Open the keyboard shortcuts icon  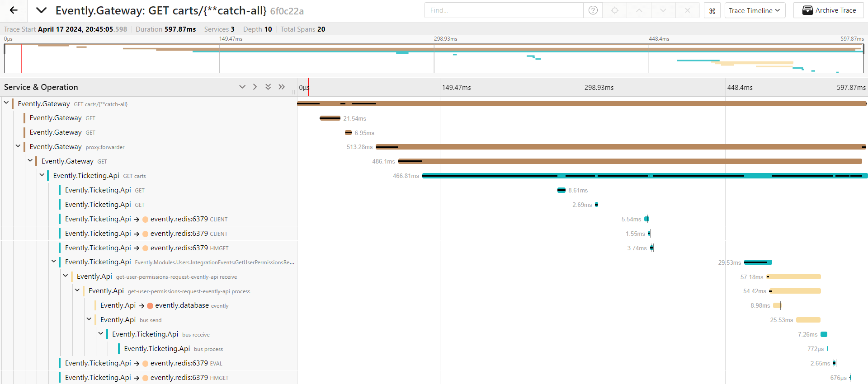coord(712,10)
